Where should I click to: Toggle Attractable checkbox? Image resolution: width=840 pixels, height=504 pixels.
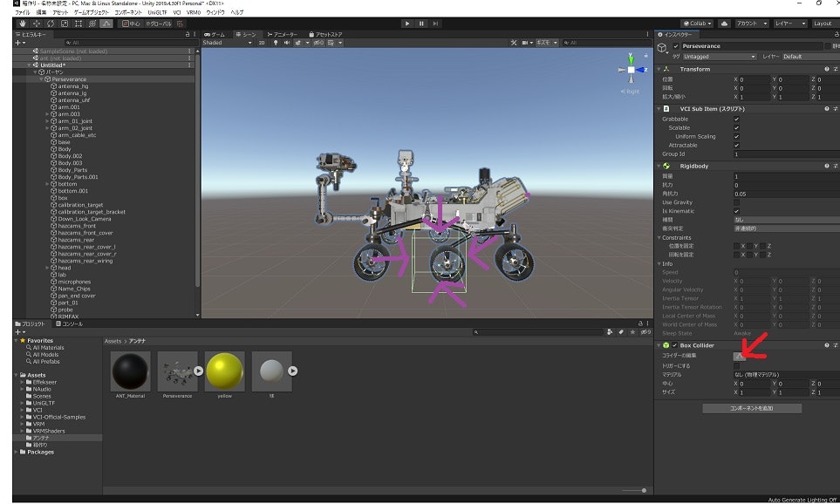point(736,145)
